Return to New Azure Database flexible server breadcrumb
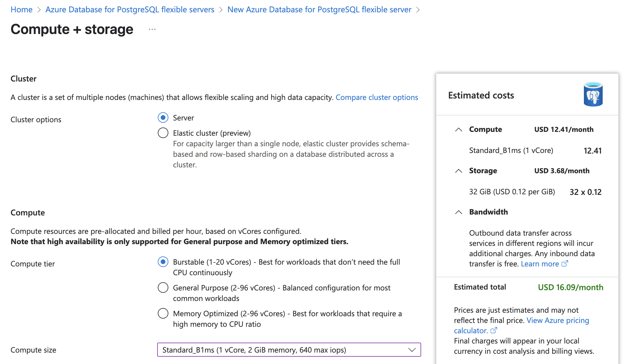This screenshot has height=364, width=627. (x=319, y=9)
